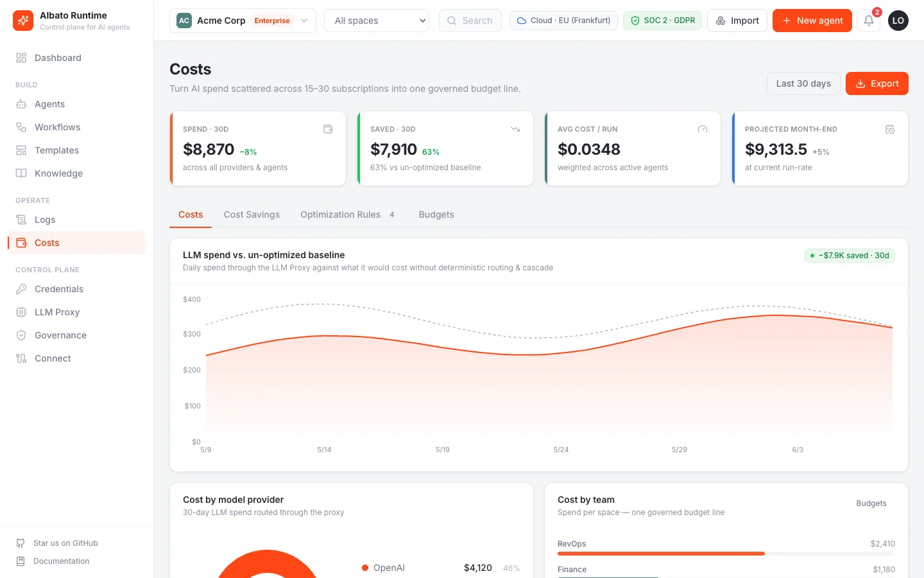Click the calendar icon on Projected Month-End card

pyautogui.click(x=890, y=129)
